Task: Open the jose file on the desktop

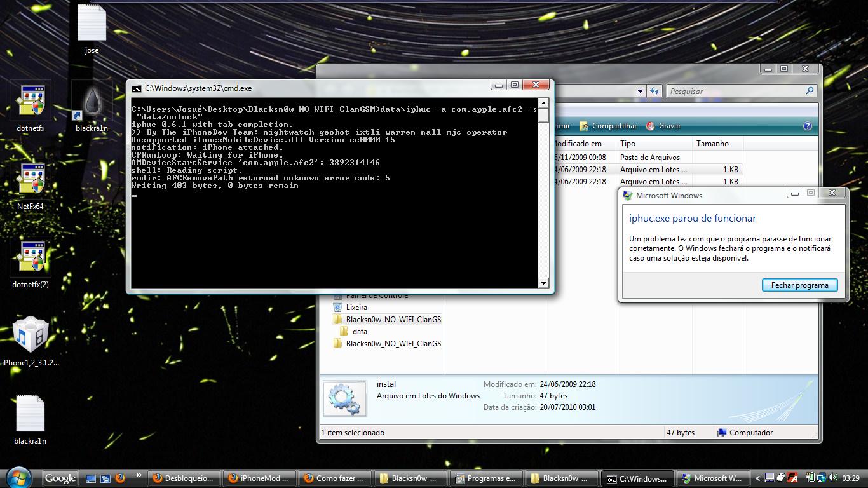Action: (92, 30)
